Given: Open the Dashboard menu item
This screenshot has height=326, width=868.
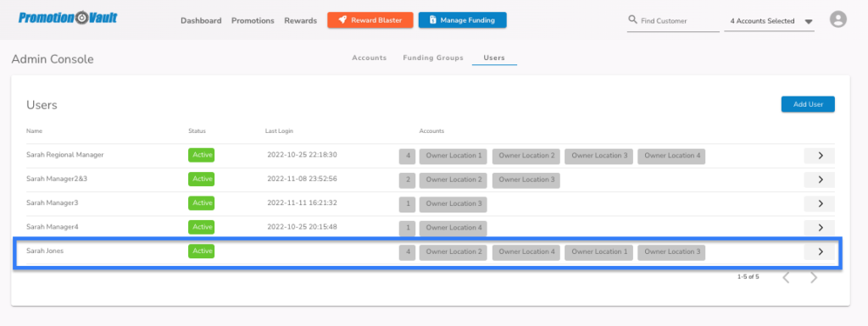Looking at the screenshot, I should pyautogui.click(x=201, y=20).
